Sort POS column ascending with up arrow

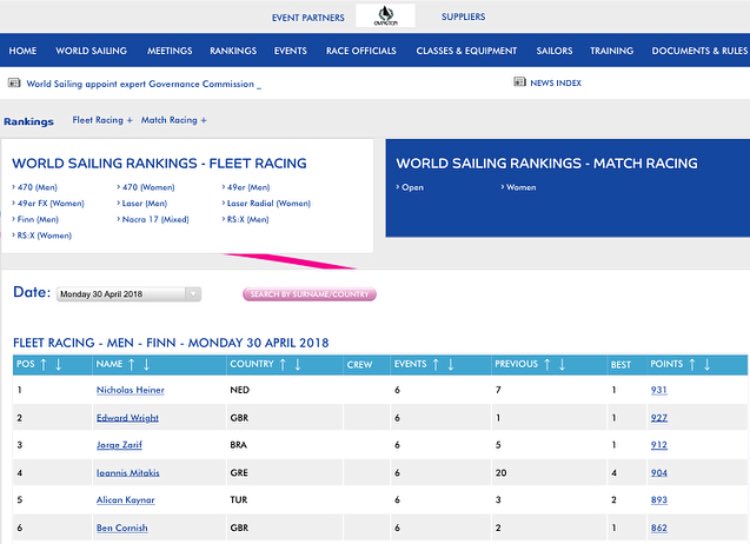[44, 364]
